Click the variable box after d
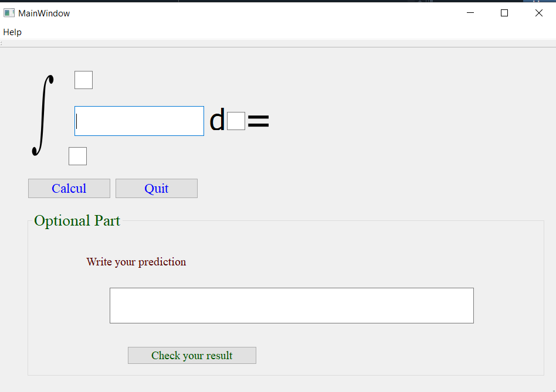 [236, 121]
